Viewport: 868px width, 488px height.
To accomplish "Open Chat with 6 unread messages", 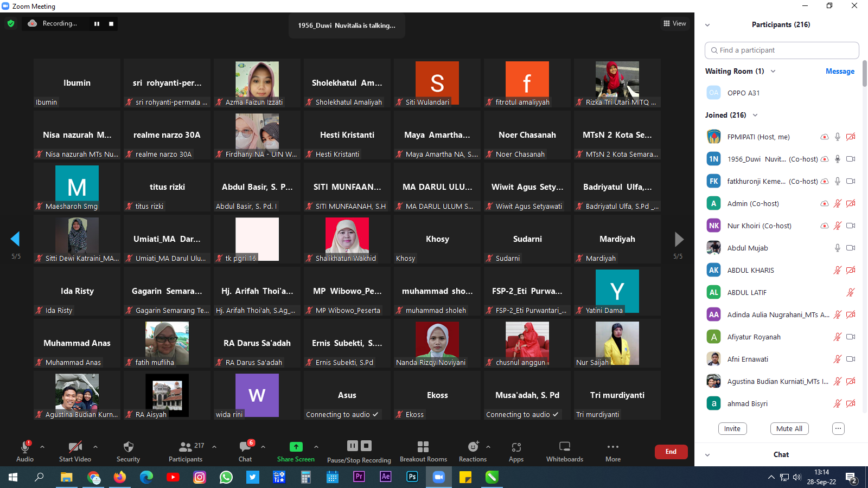I will (x=245, y=447).
